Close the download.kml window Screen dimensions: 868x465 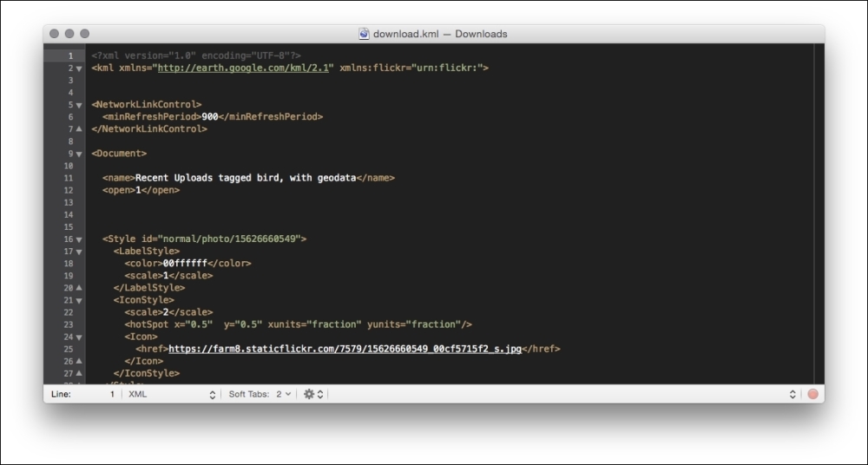coord(54,34)
